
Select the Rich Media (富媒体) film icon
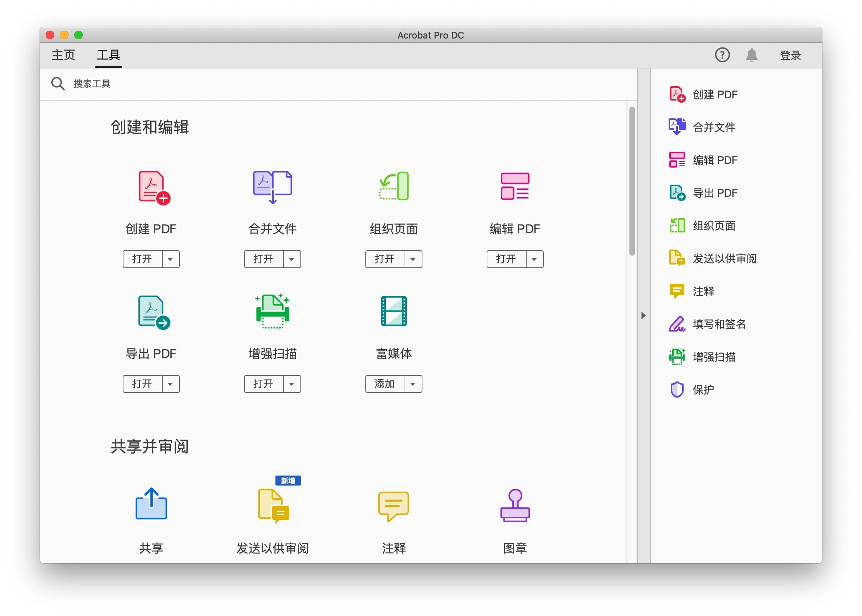pyautogui.click(x=394, y=311)
